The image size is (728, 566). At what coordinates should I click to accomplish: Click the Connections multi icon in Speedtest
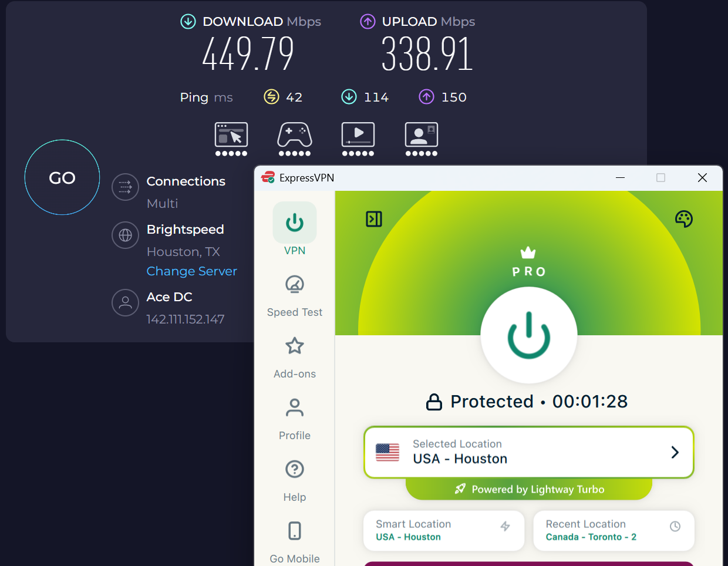tap(125, 187)
